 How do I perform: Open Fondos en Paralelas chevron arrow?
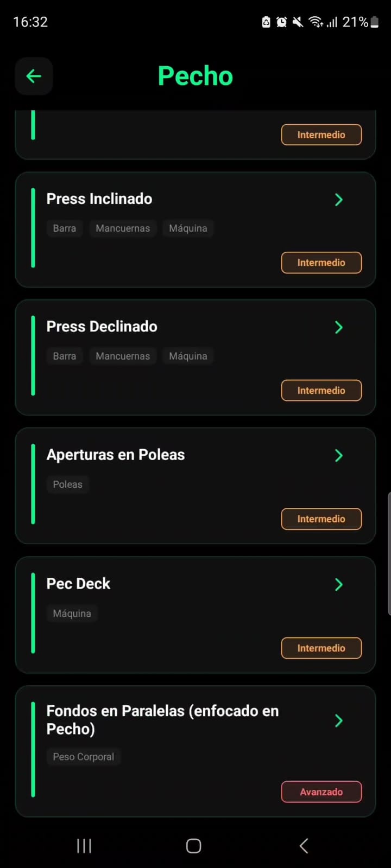pos(339,720)
